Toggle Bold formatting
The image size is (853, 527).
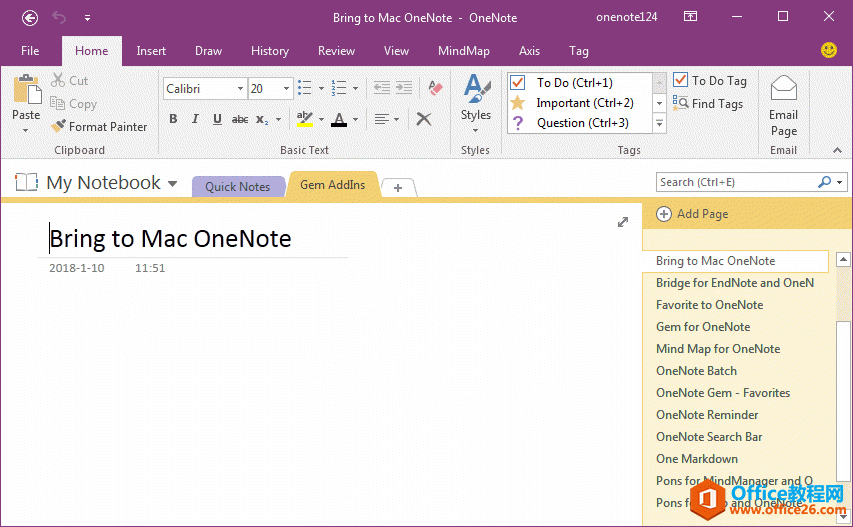coord(173,119)
